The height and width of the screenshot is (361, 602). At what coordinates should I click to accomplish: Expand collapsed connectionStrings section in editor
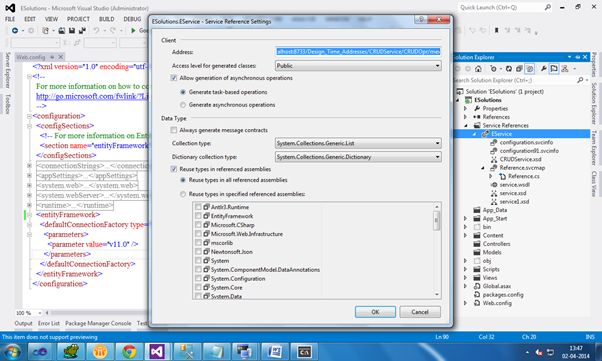(29, 166)
